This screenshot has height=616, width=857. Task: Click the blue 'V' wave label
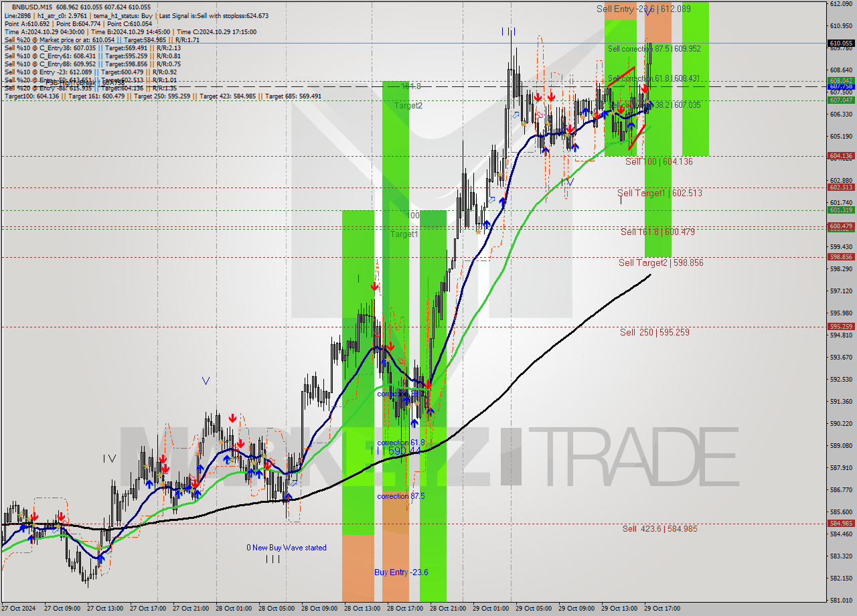(x=206, y=381)
